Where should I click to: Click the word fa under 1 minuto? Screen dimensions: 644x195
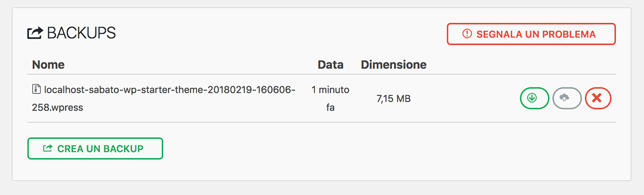pyautogui.click(x=330, y=108)
